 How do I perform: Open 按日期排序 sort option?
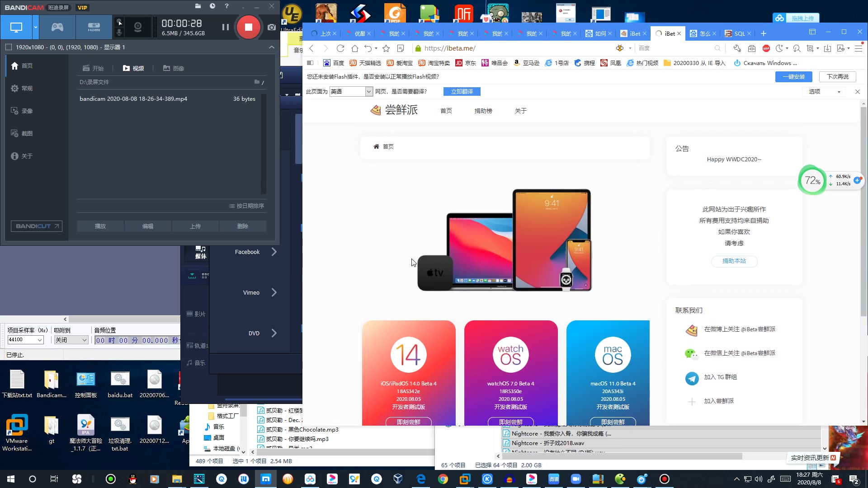[x=247, y=206]
